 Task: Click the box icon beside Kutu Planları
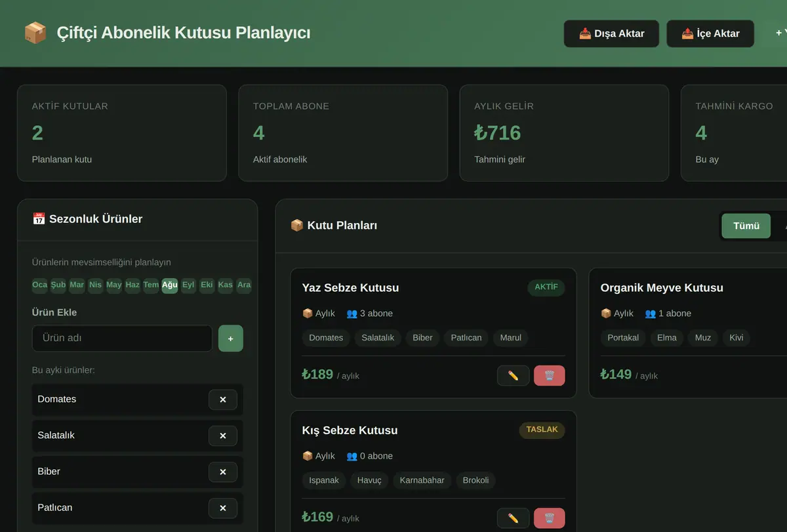tap(296, 226)
